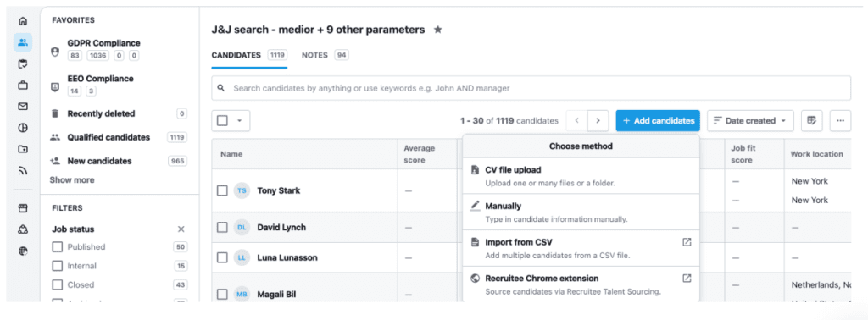Open Recruitee Chrome extension external link icon
The width and height of the screenshot is (868, 320).
[x=687, y=278]
